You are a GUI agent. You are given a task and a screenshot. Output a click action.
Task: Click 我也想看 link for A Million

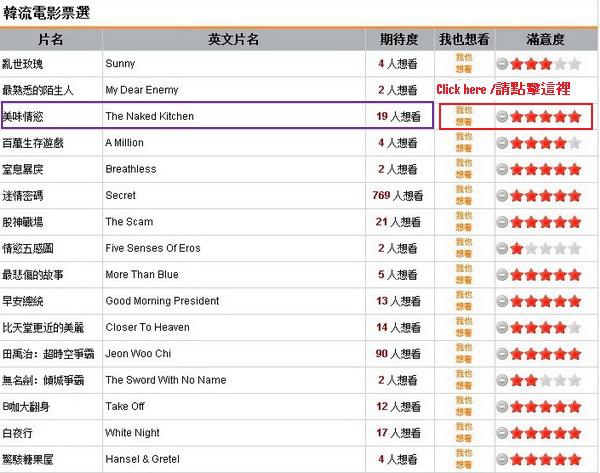[x=464, y=143]
